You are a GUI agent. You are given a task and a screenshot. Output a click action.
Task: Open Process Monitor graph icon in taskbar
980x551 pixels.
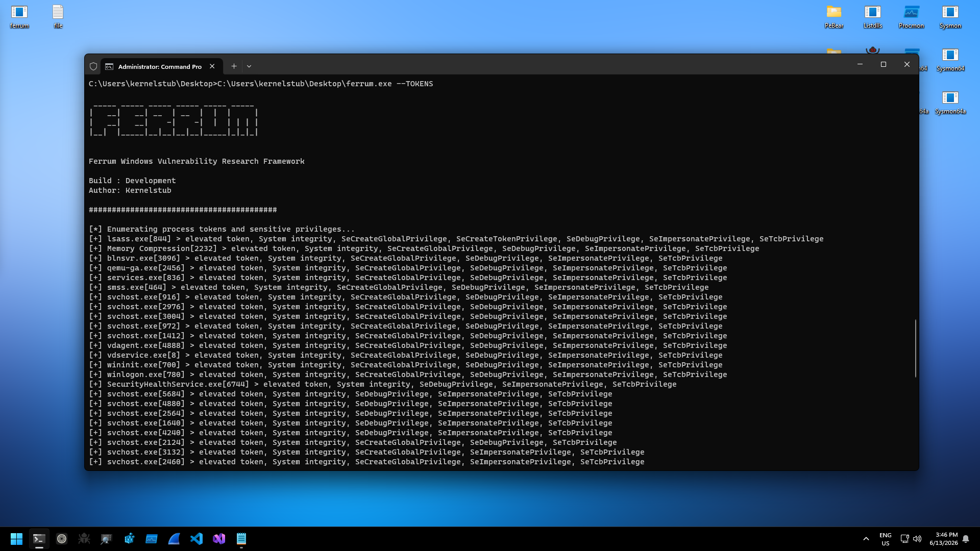click(x=152, y=539)
